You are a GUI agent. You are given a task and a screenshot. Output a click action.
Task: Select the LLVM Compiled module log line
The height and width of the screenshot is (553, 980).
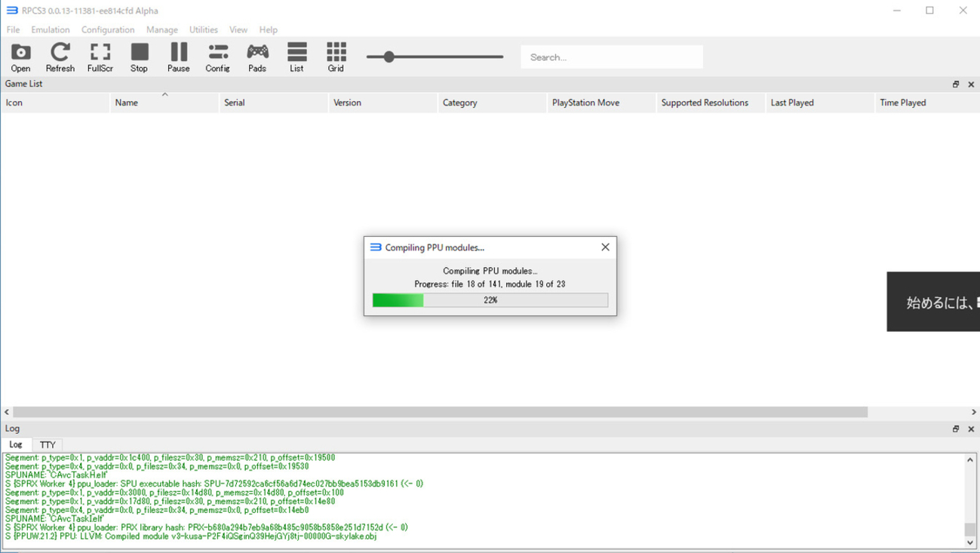point(190,536)
